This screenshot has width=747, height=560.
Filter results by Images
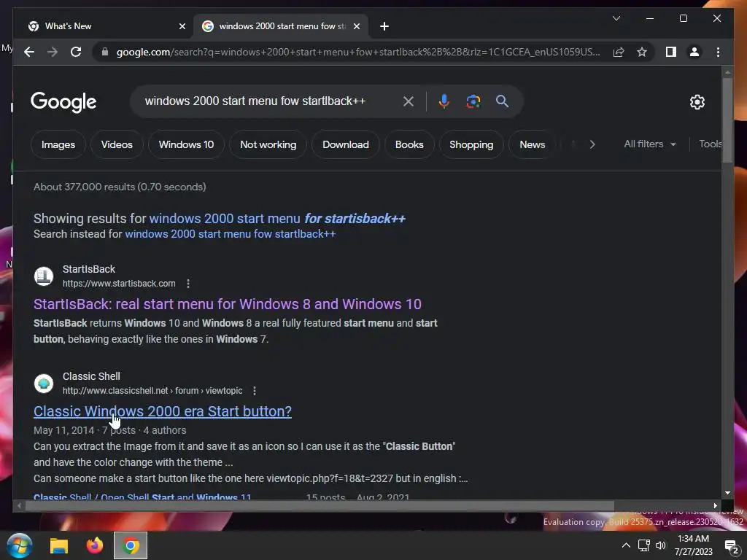pos(58,144)
